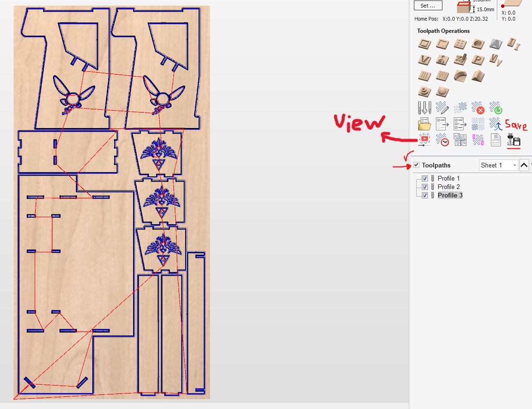Click the 15.0mm material thickness value
Viewport: 532px width, 409px height.
pos(485,9)
